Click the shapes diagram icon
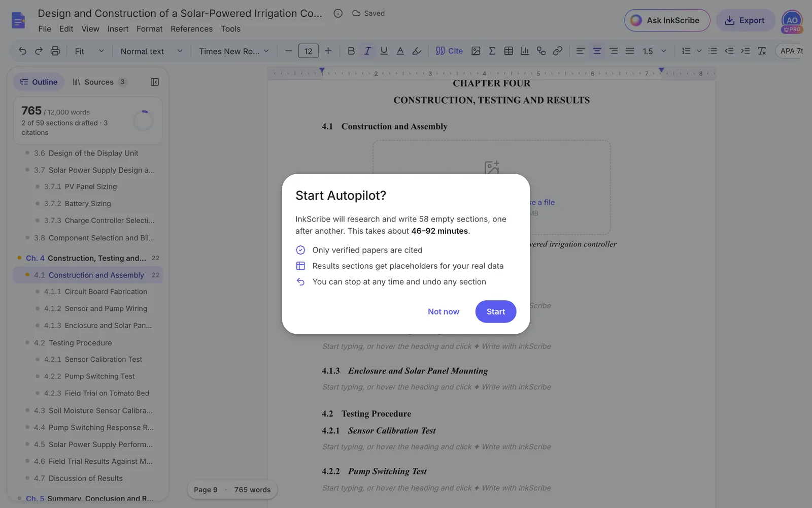The width and height of the screenshot is (812, 508). pyautogui.click(x=541, y=51)
